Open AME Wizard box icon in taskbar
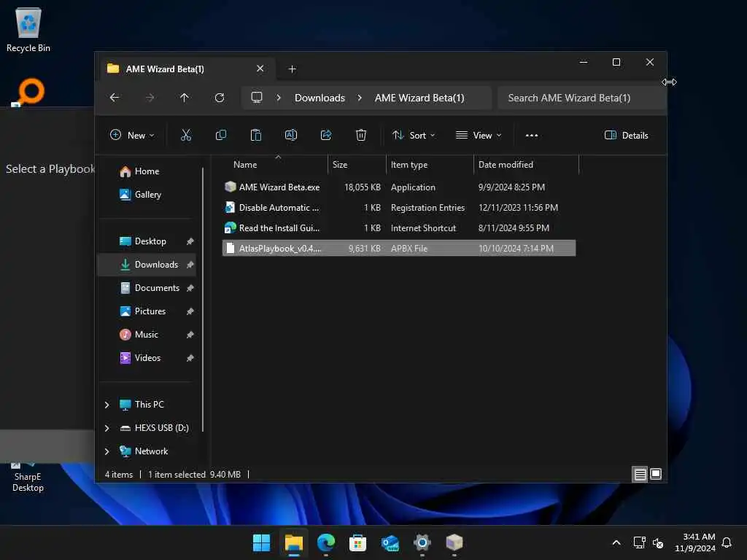747x560 pixels. 454,542
